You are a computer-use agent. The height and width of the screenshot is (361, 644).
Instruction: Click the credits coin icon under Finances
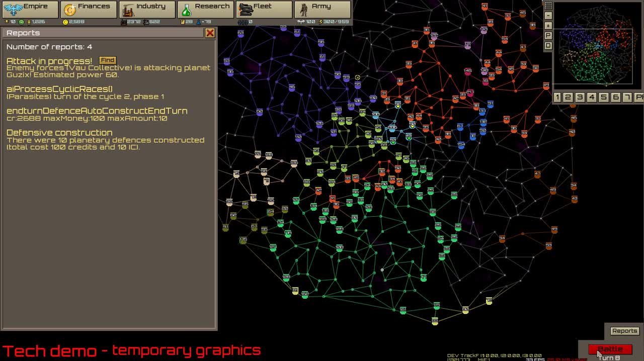point(65,22)
